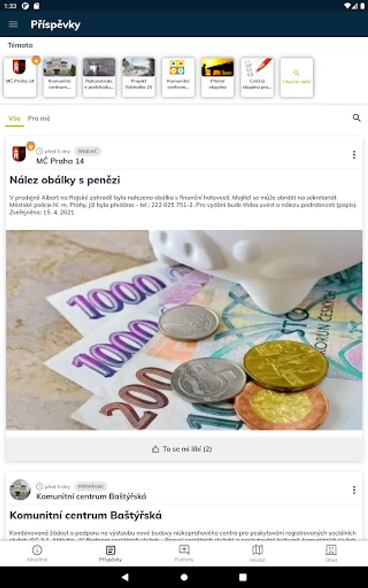Open the discover more topics card
The width and height of the screenshot is (368, 588).
coord(296,77)
